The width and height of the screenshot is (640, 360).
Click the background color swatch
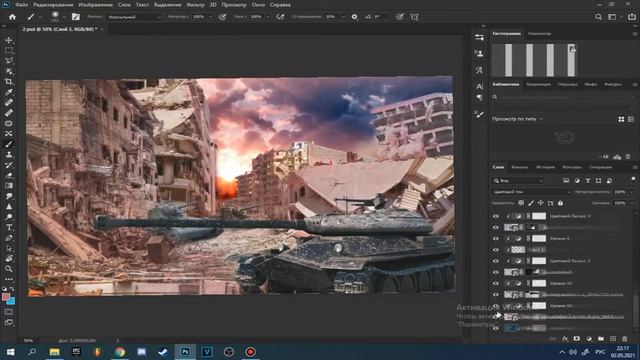pyautogui.click(x=11, y=302)
